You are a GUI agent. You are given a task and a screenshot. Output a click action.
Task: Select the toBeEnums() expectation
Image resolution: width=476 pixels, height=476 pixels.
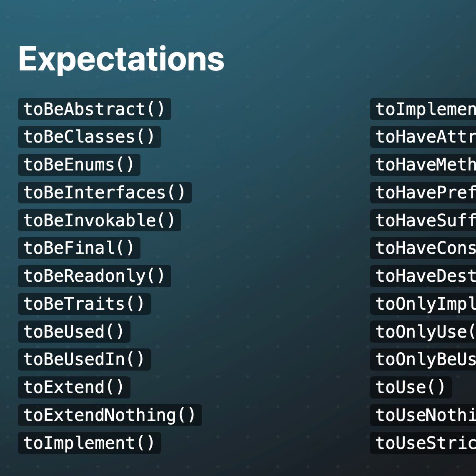point(79,165)
